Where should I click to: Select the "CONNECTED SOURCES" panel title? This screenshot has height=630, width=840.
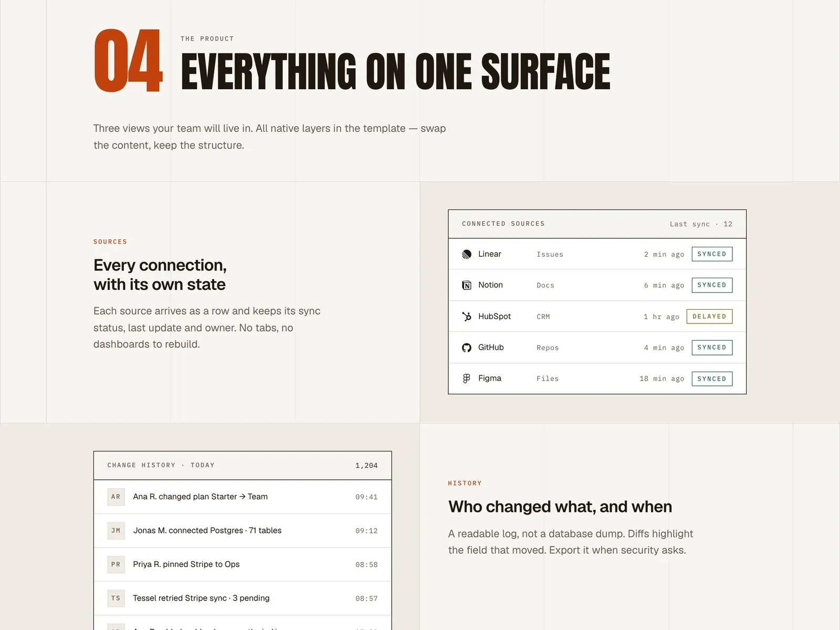(x=503, y=224)
